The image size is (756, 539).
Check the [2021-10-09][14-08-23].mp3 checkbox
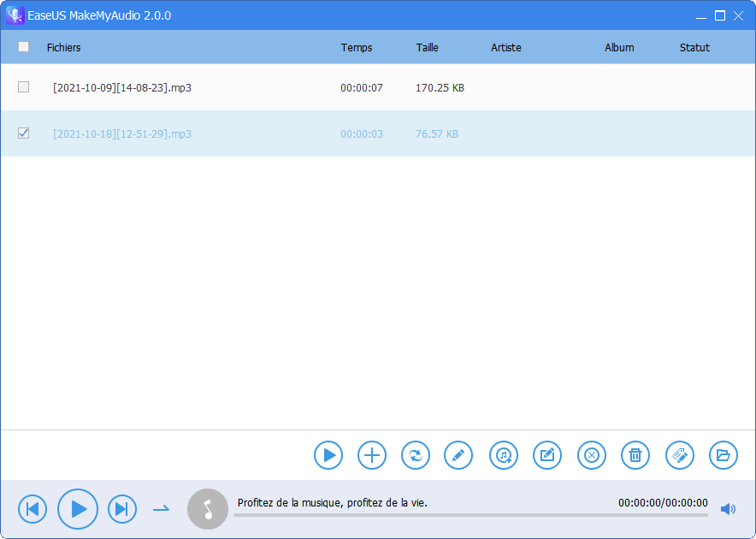tap(23, 87)
